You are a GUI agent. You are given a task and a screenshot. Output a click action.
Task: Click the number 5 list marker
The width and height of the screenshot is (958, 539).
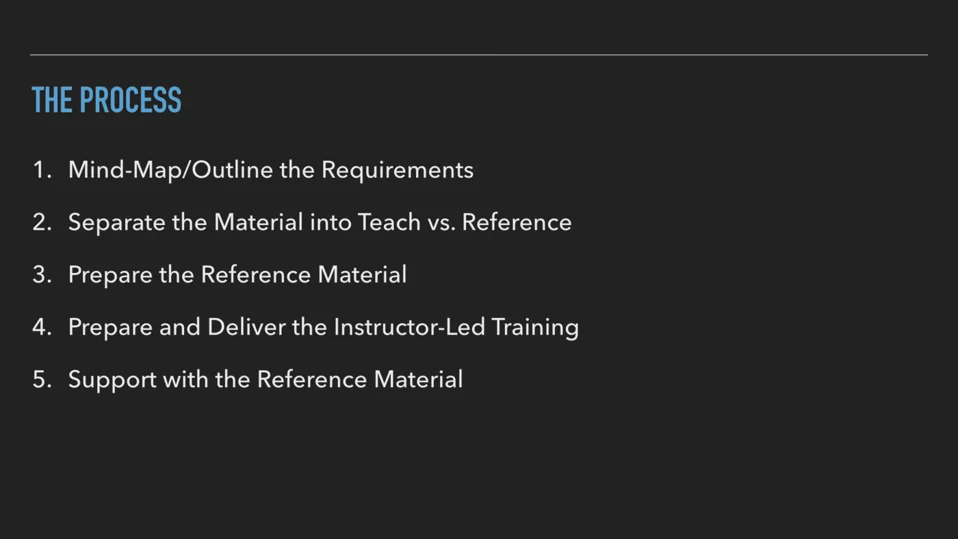[x=42, y=380]
